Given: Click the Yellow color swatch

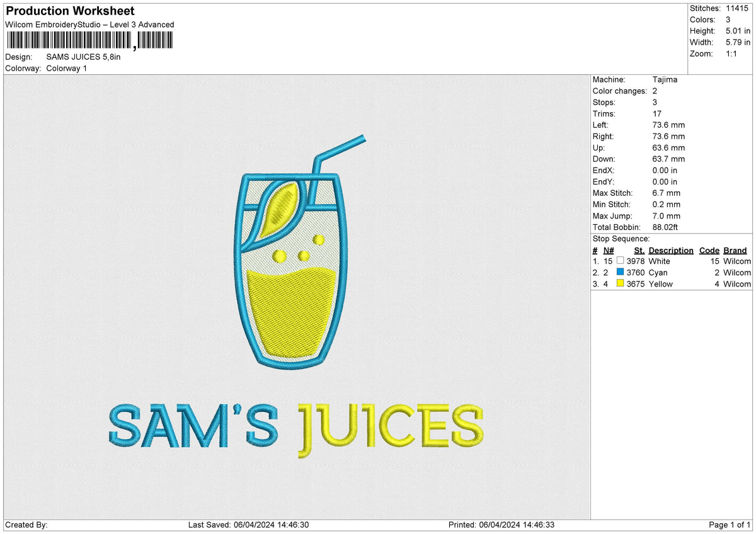Looking at the screenshot, I should pyautogui.click(x=620, y=283).
